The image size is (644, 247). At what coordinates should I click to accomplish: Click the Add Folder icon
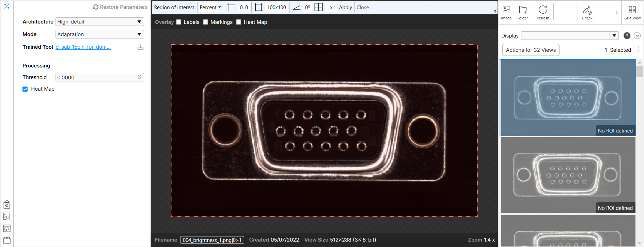point(522,12)
